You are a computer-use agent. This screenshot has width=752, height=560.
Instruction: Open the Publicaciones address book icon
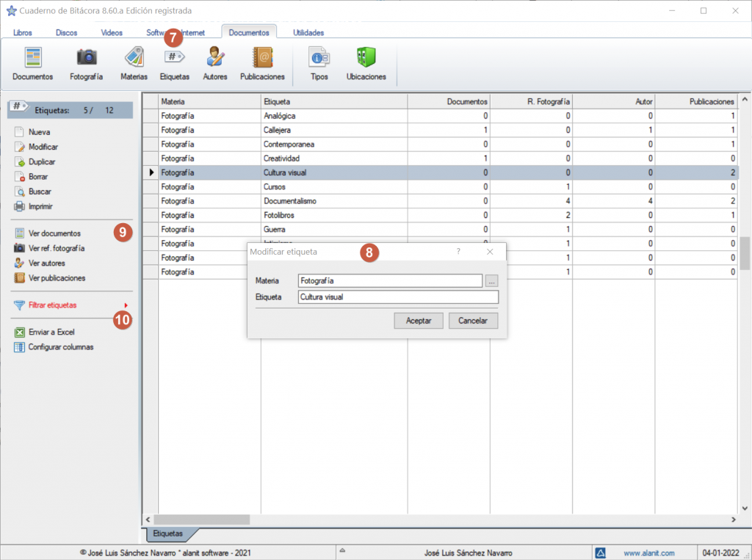(262, 62)
